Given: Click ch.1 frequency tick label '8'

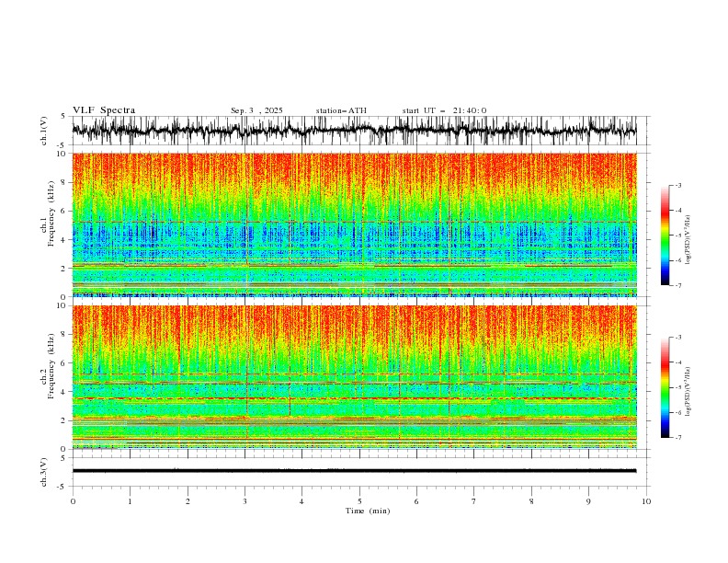Looking at the screenshot, I should 63,182.
